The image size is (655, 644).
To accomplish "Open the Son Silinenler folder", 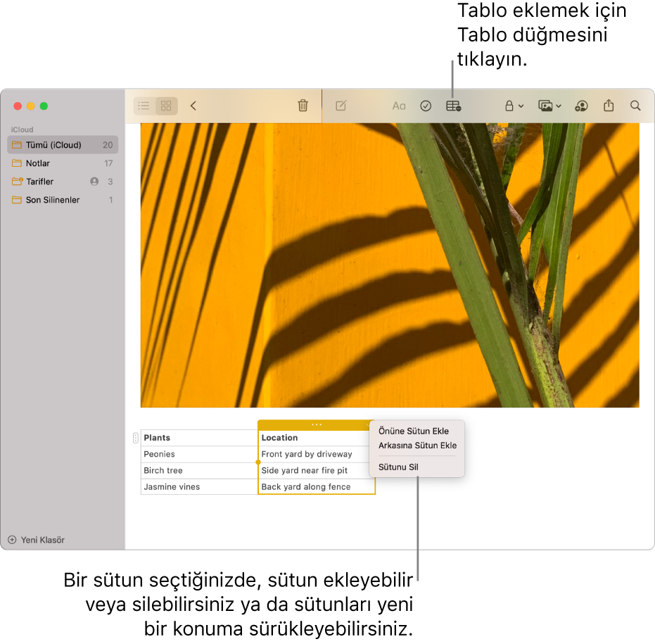I will click(x=63, y=200).
